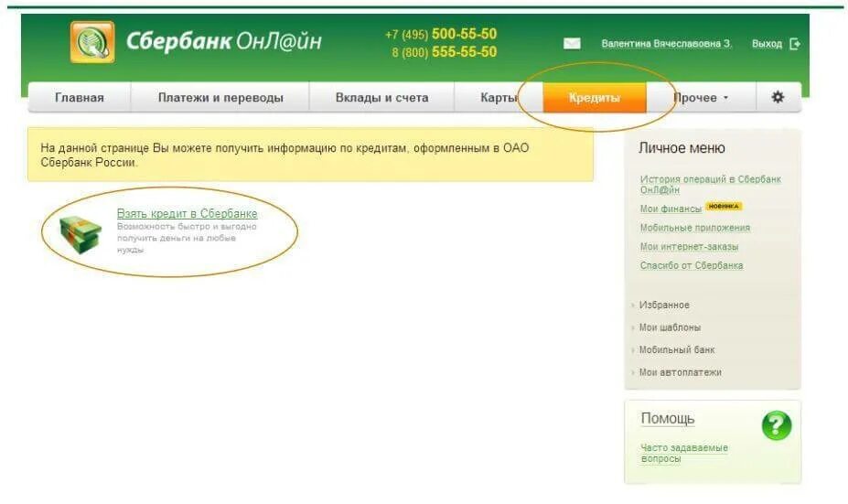Open История операций в Сбербанк ОнЛ@йн

(710, 185)
